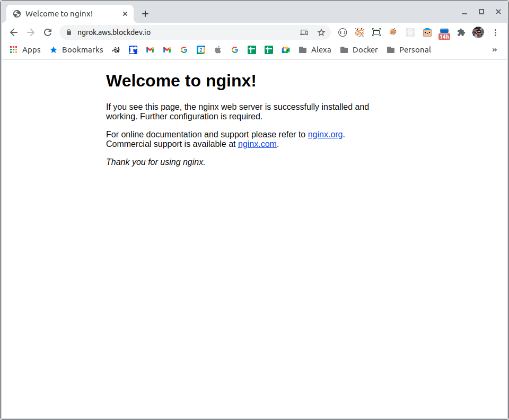Open the first green Sheets bookmark
Image resolution: width=509 pixels, height=420 pixels.
[251, 50]
